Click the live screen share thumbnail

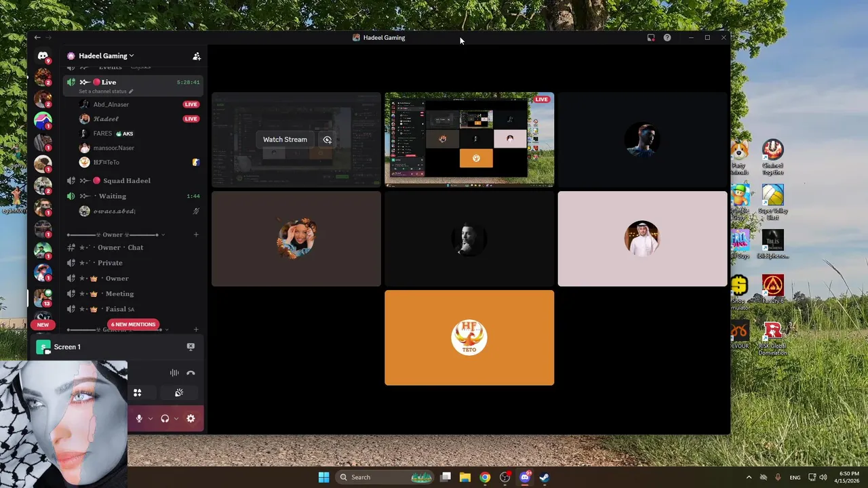[469, 140]
